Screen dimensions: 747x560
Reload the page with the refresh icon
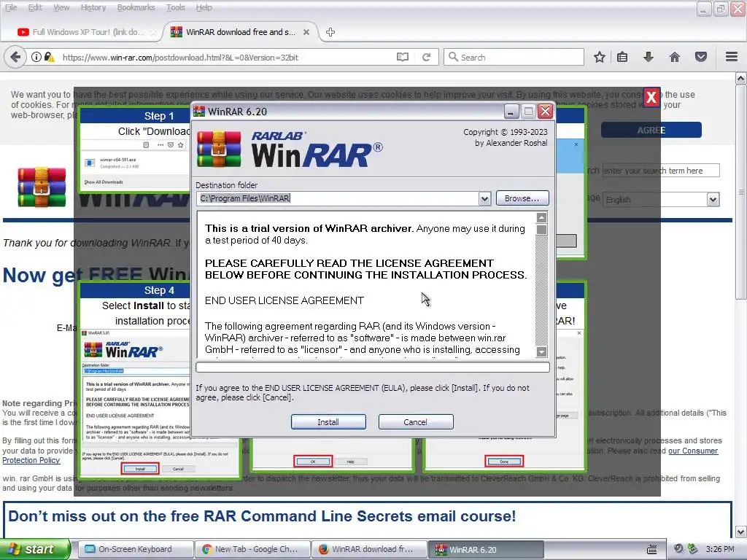point(426,57)
